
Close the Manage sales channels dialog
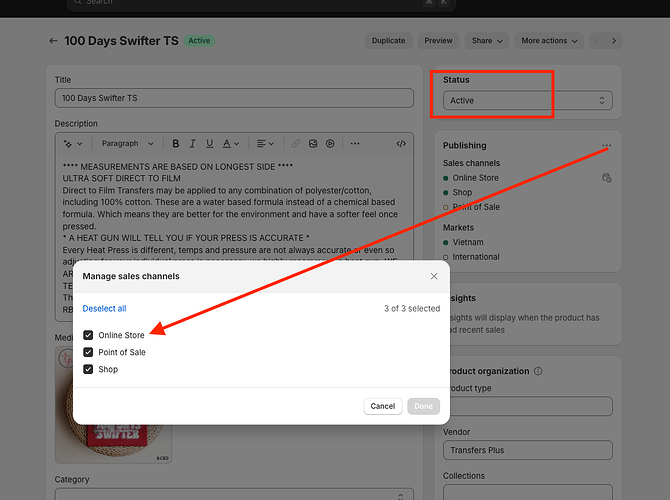(x=434, y=276)
